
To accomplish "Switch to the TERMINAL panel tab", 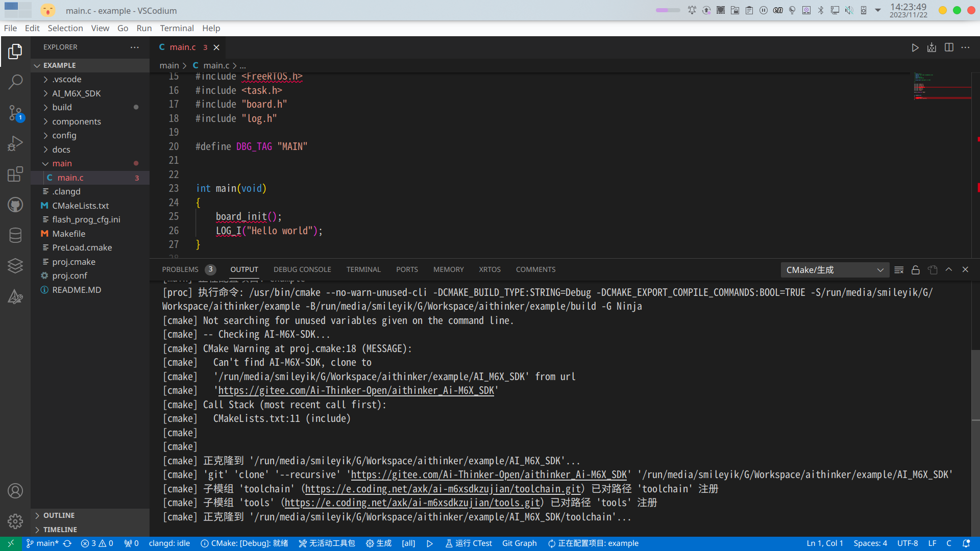I will click(x=363, y=269).
